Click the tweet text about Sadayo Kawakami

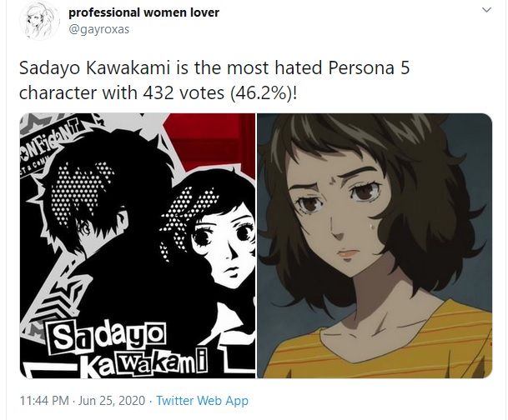(x=214, y=81)
